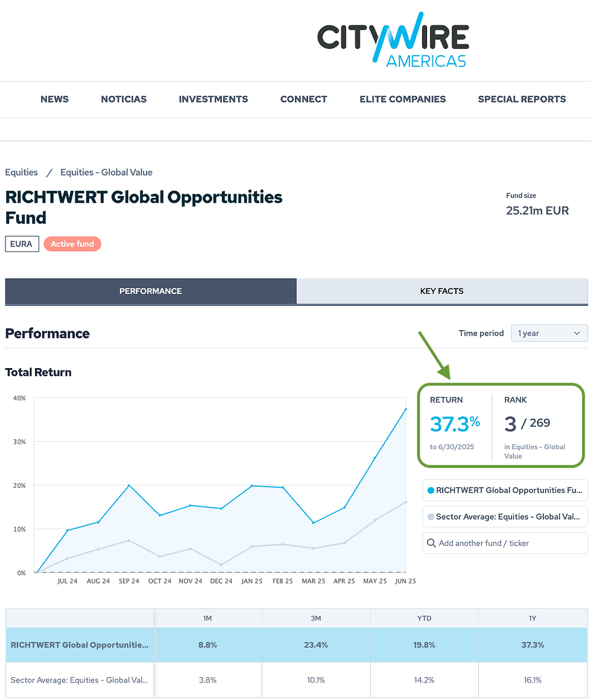Click the Citywire Americas logo
The width and height of the screenshot is (591, 700).
[393, 40]
